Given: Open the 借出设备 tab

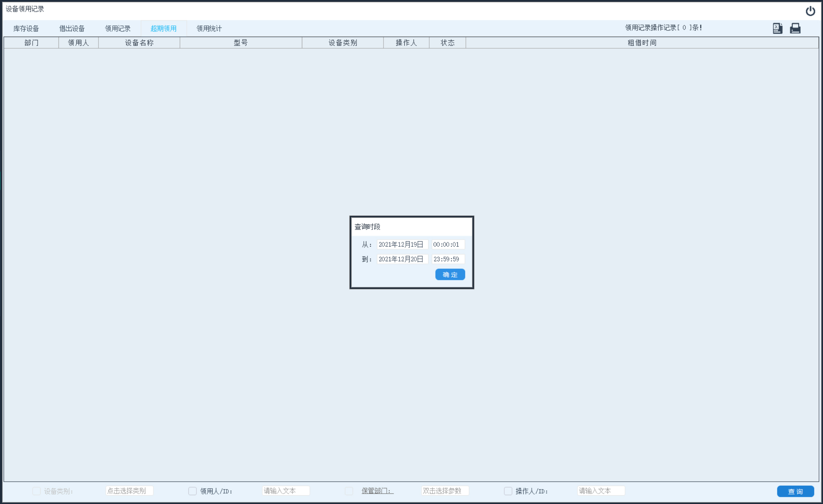Looking at the screenshot, I should point(72,29).
